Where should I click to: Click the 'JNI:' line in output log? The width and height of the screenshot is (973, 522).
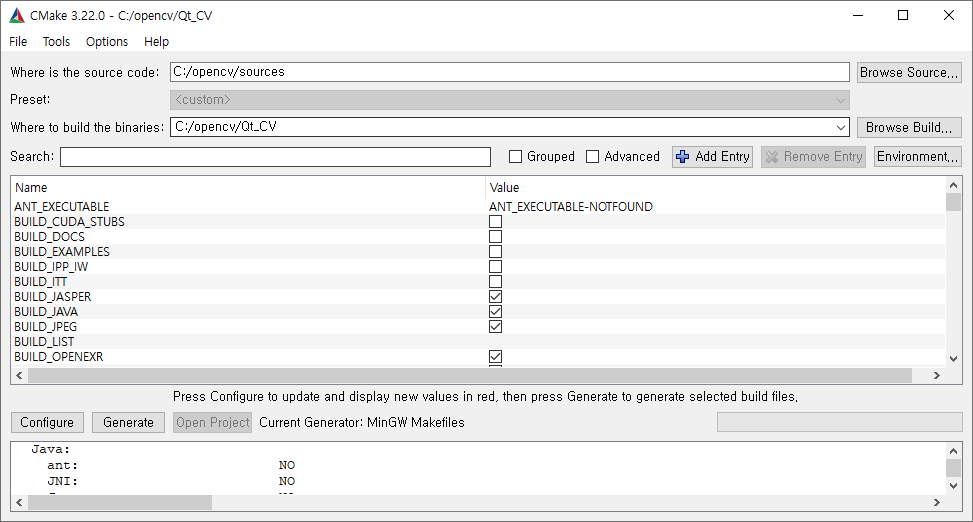point(63,481)
